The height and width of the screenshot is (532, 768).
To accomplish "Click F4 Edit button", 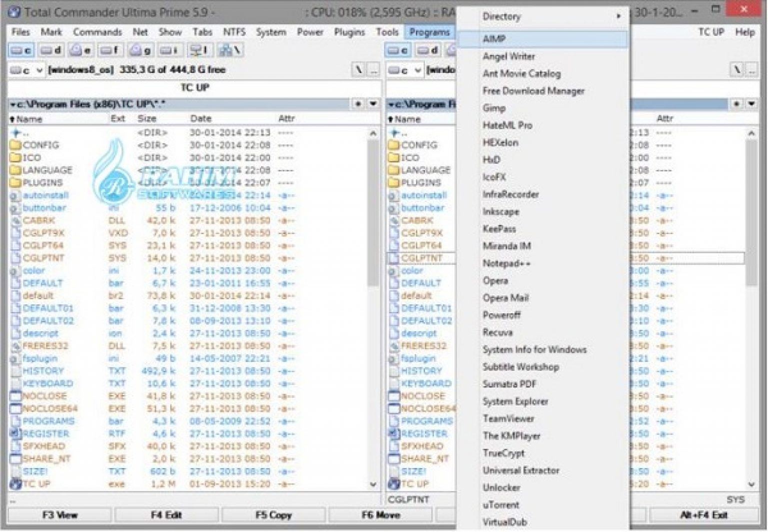I will (x=166, y=515).
